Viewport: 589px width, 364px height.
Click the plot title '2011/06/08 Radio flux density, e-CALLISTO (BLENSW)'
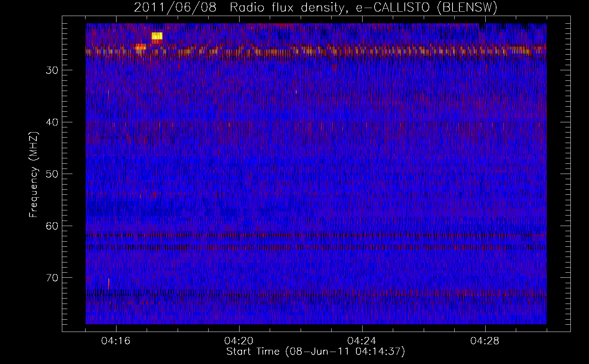[x=316, y=8]
